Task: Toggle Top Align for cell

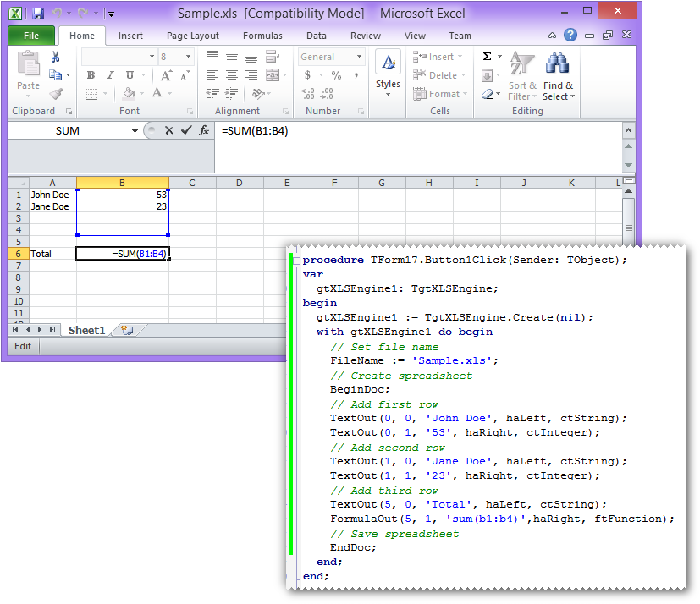Action: pos(212,56)
